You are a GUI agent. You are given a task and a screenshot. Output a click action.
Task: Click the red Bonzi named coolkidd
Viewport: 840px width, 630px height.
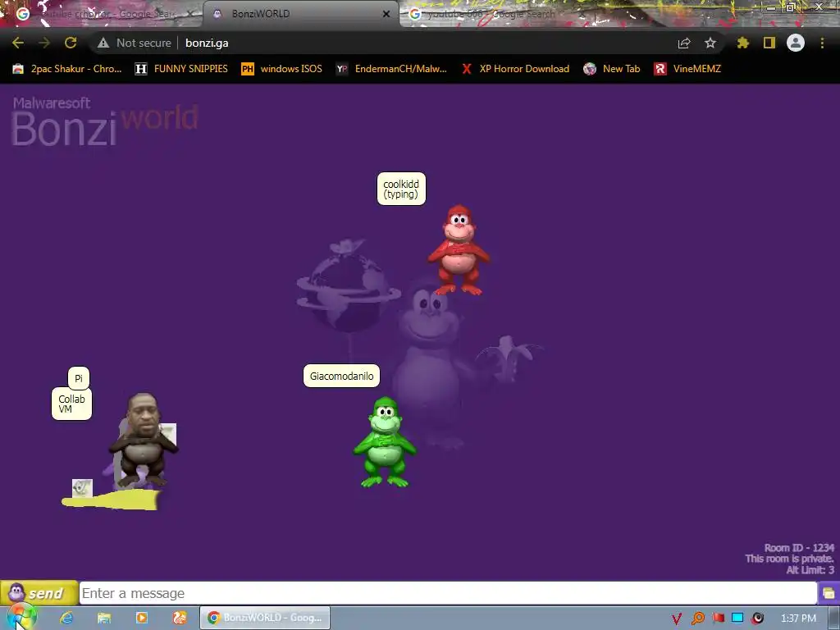tap(459, 249)
